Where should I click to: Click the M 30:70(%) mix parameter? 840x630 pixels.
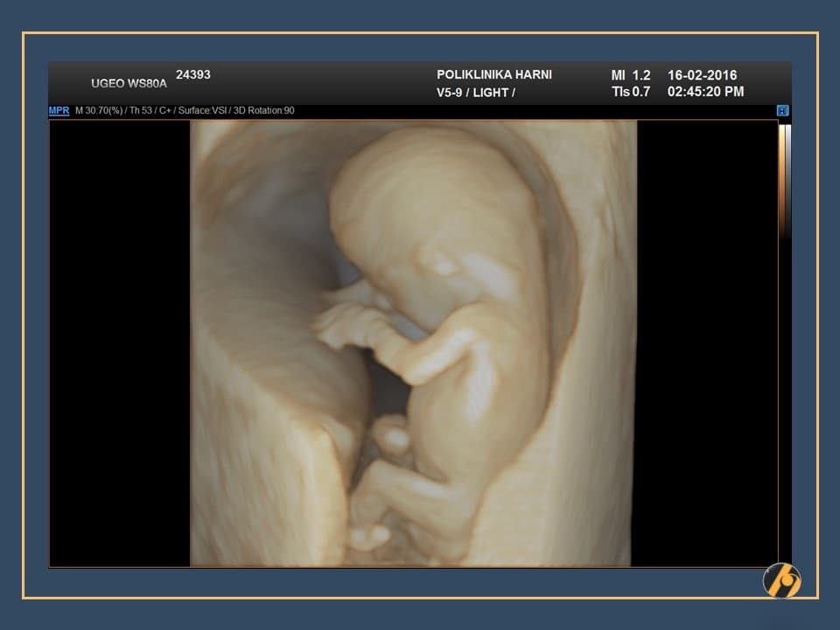point(98,111)
